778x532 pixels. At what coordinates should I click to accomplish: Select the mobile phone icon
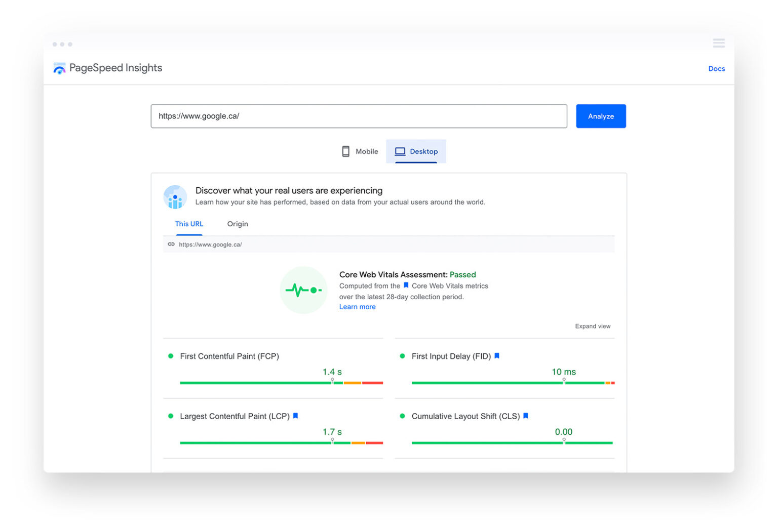point(345,151)
